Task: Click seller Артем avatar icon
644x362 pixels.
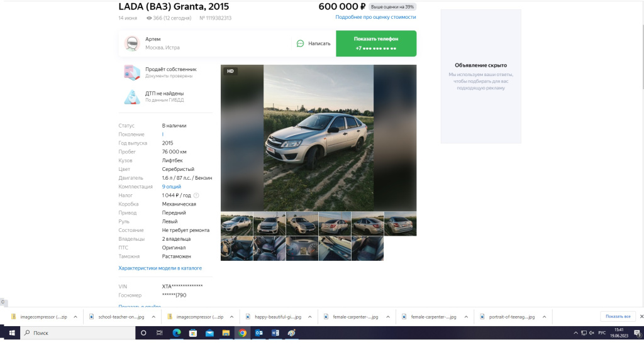Action: [x=132, y=43]
